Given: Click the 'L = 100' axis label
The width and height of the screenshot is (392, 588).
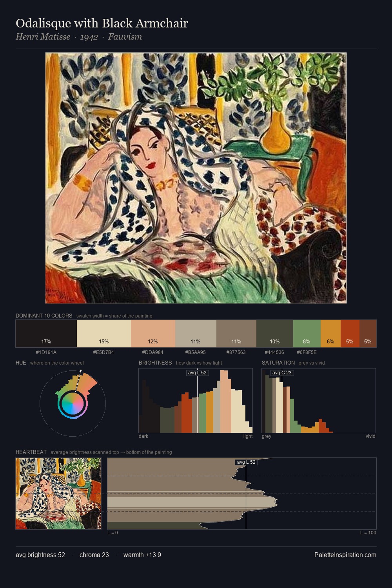Looking at the screenshot, I should pos(368,533).
